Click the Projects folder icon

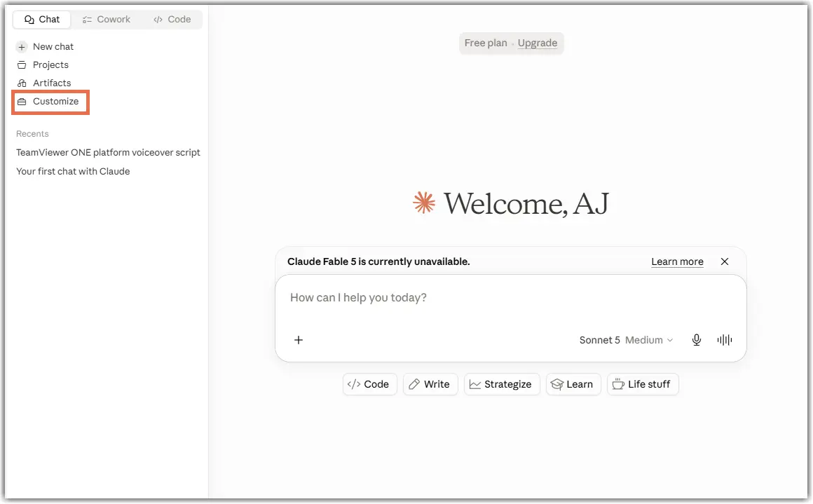tap(22, 64)
